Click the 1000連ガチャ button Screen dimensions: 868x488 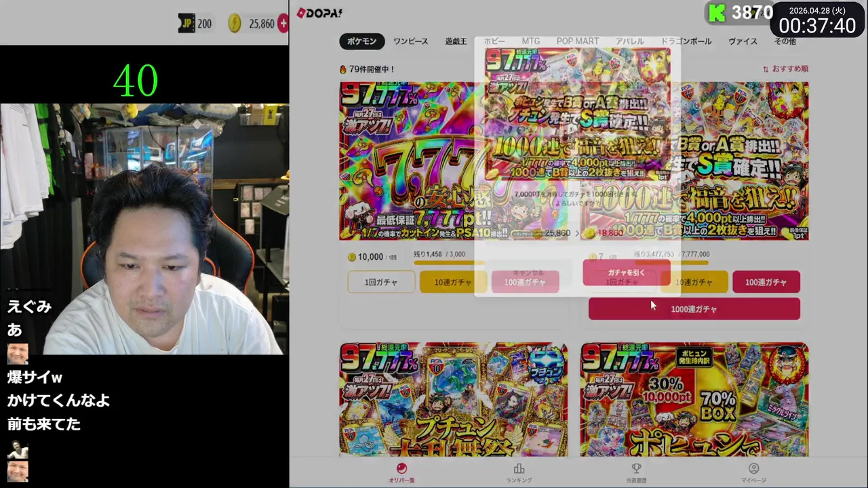point(694,309)
